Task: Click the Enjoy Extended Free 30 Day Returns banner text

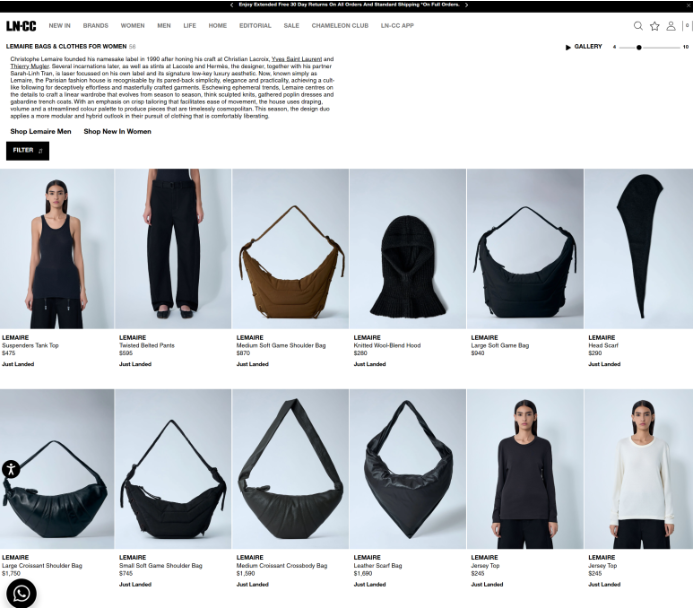Action: pyautogui.click(x=349, y=5)
